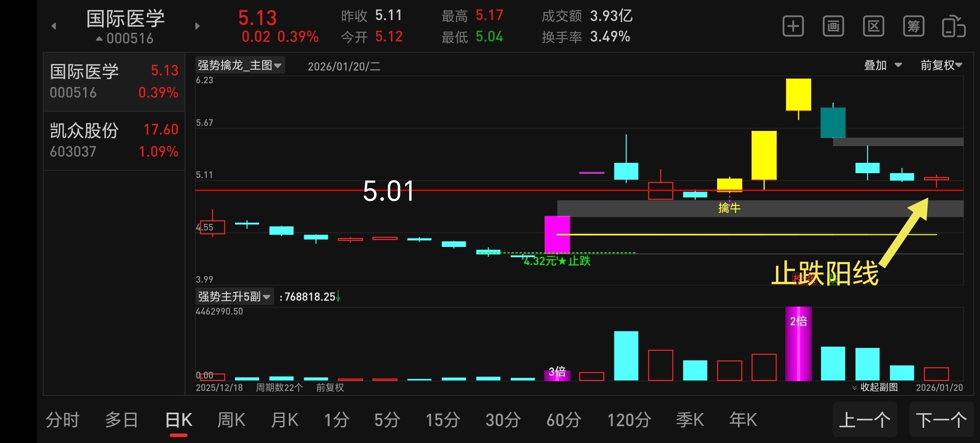980x443 pixels.
Task: Switch to the 分时 tab
Action: tap(62, 420)
